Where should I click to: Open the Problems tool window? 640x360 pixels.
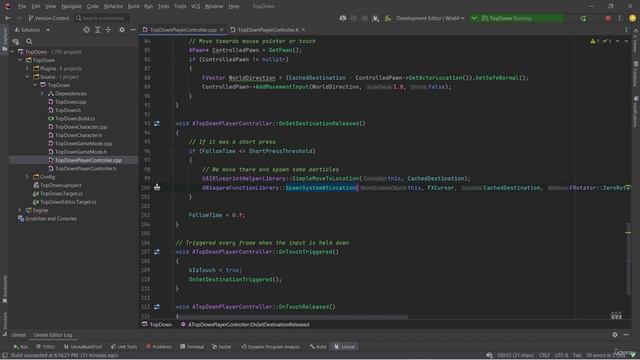159,347
